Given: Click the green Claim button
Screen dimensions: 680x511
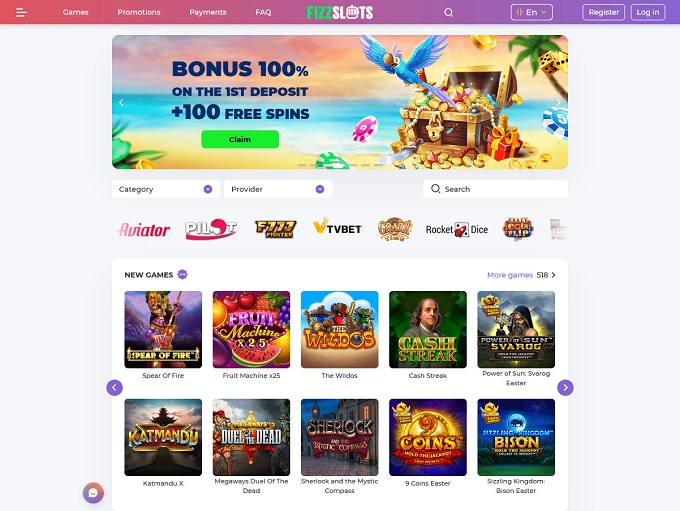Looking at the screenshot, I should pos(240,139).
